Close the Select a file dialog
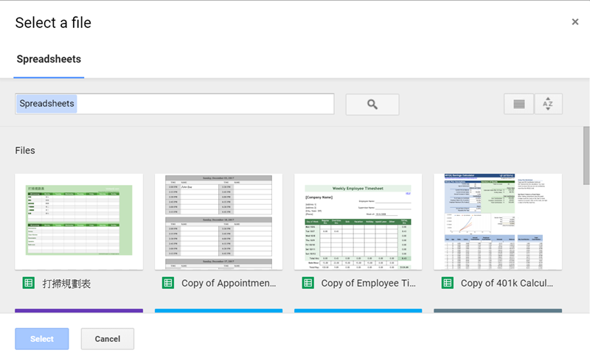590x364 pixels. [x=575, y=22]
